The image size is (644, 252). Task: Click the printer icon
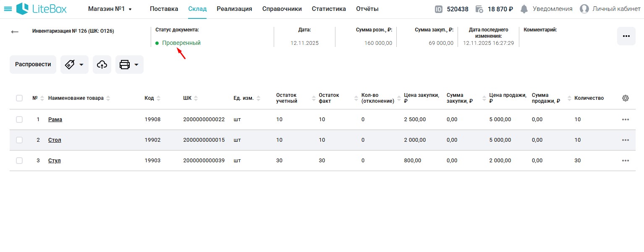[x=125, y=65]
